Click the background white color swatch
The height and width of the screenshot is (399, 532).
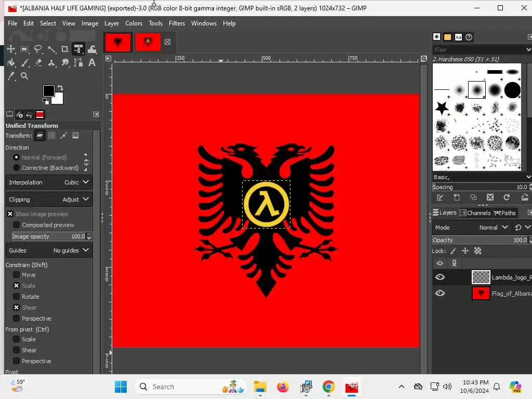click(58, 99)
